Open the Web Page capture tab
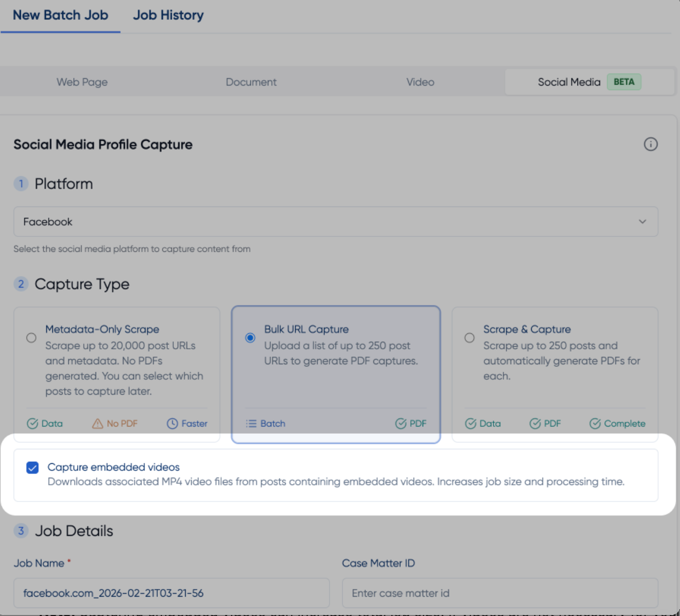This screenshot has height=616, width=680. pos(82,82)
